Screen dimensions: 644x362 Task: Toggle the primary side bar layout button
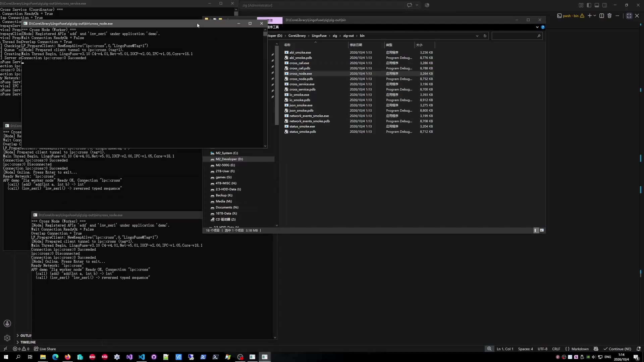[x=589, y=5]
